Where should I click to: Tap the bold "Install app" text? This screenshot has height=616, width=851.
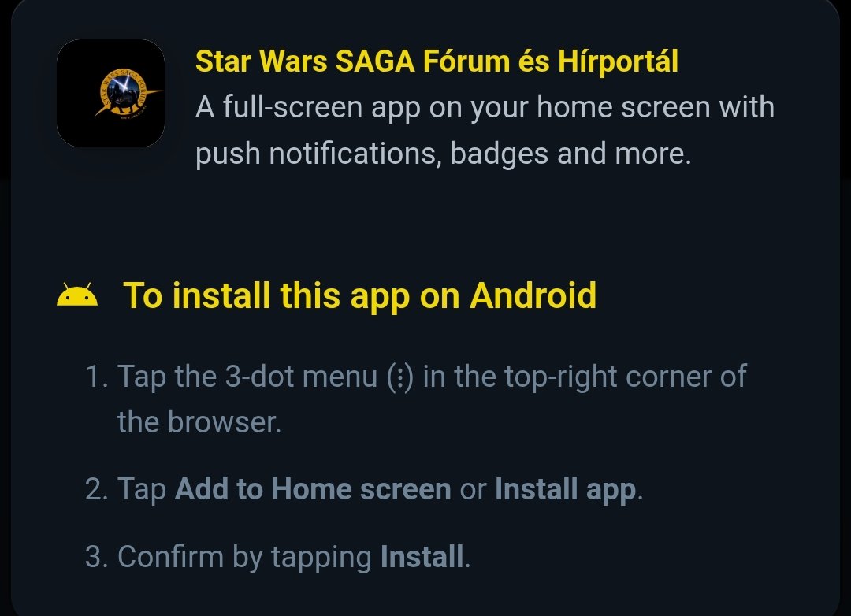pos(565,489)
